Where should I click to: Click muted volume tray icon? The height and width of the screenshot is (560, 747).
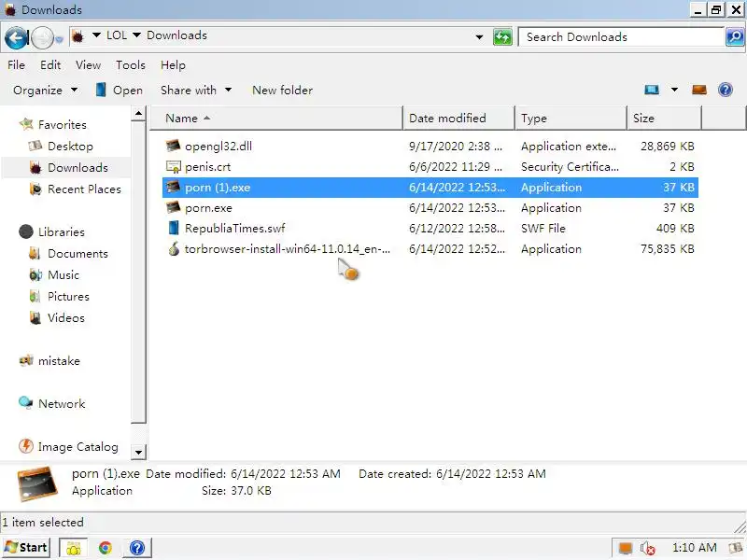coord(647,549)
